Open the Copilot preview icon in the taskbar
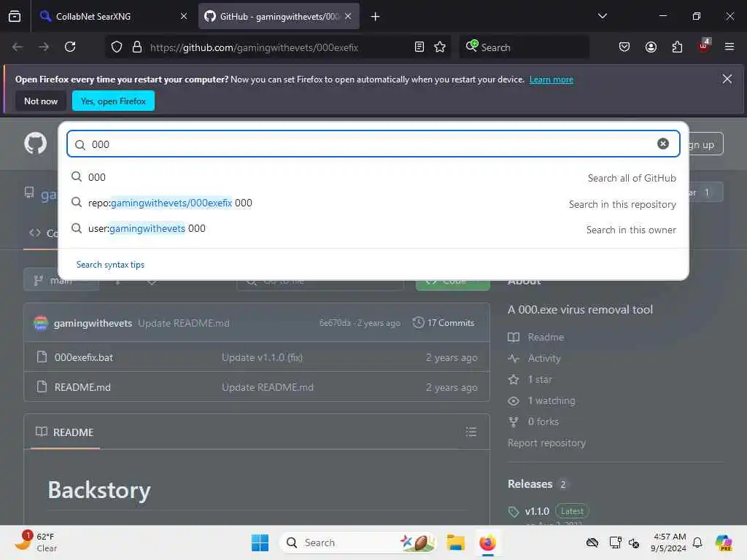This screenshot has width=747, height=560. tap(724, 542)
